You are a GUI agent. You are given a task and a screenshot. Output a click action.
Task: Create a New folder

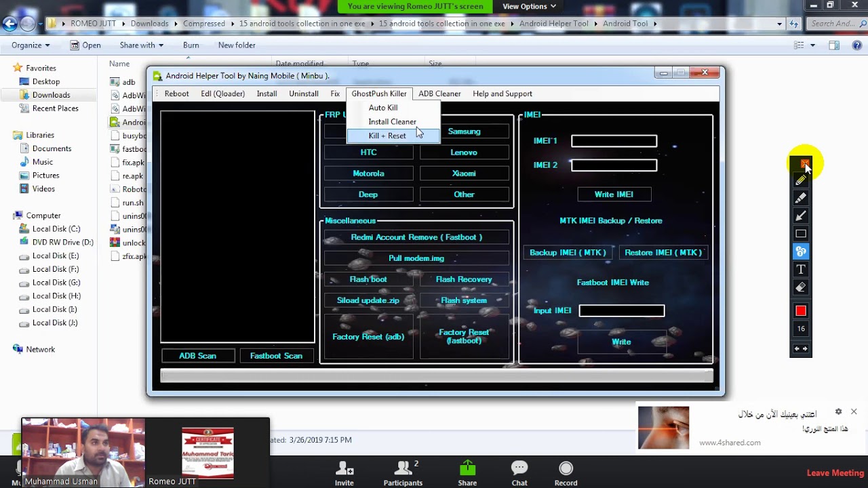[x=237, y=45]
